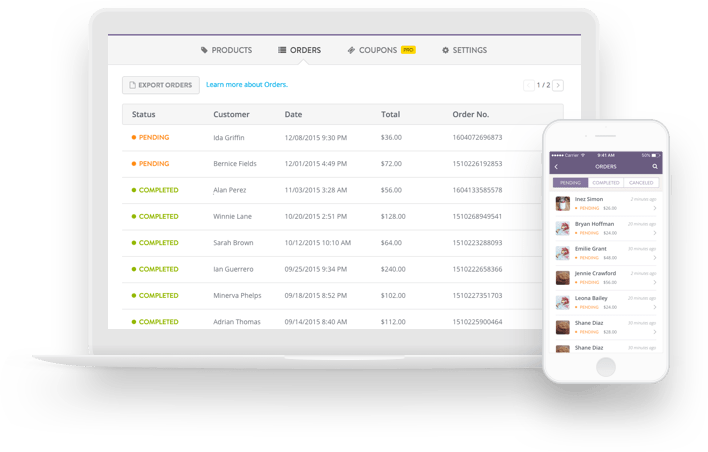The image size is (708, 452).
Task: Go to previous page of orders
Action: tap(529, 85)
